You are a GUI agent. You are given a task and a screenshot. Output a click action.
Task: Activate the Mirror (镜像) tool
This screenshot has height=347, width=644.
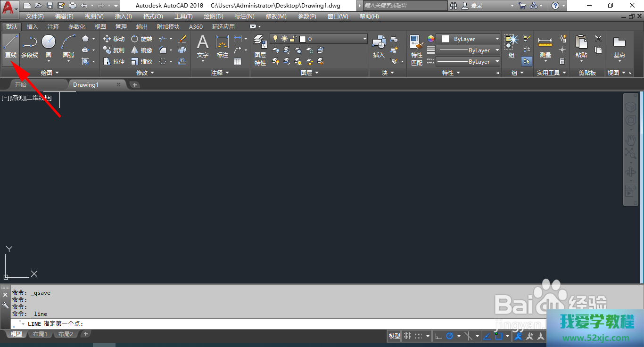pos(141,50)
